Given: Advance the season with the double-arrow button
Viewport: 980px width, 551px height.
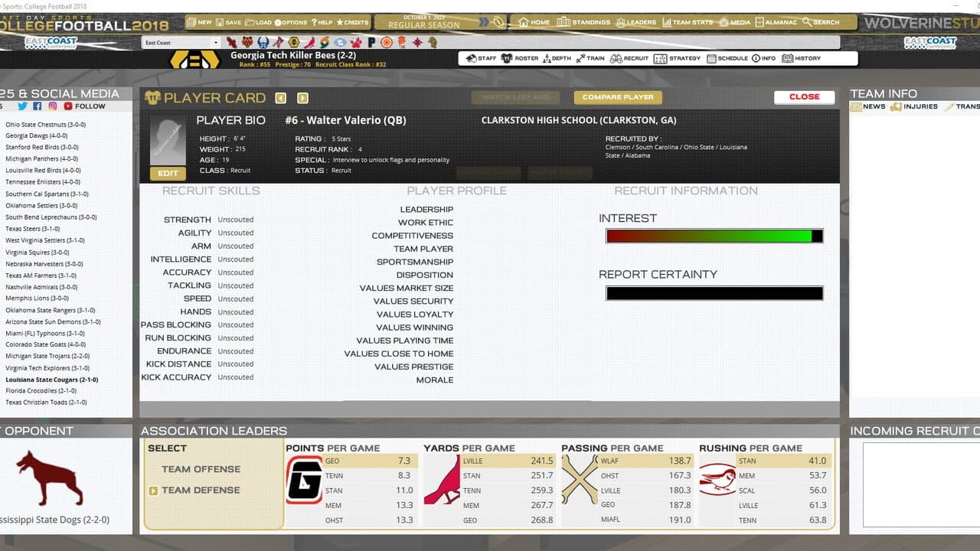Looking at the screenshot, I should [x=484, y=22].
